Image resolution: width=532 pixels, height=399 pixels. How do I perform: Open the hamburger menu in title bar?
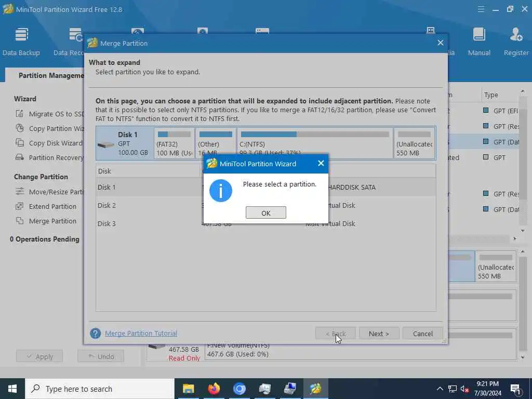point(481,9)
